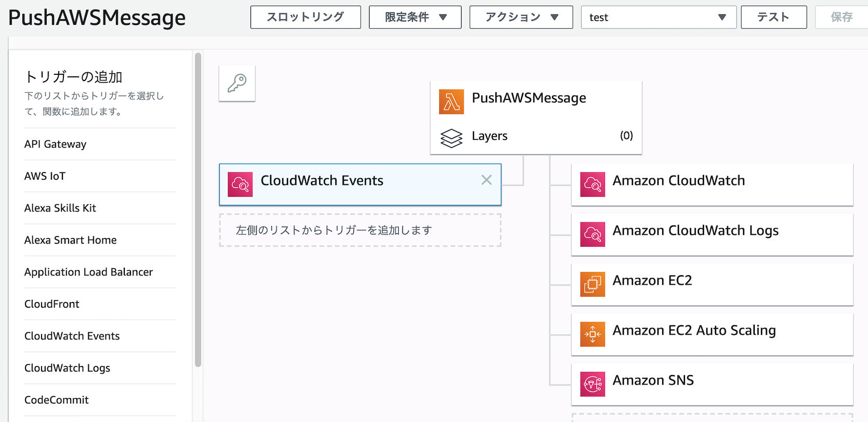Open the test event selector dropdown
This screenshot has height=422, width=868.
pos(658,17)
